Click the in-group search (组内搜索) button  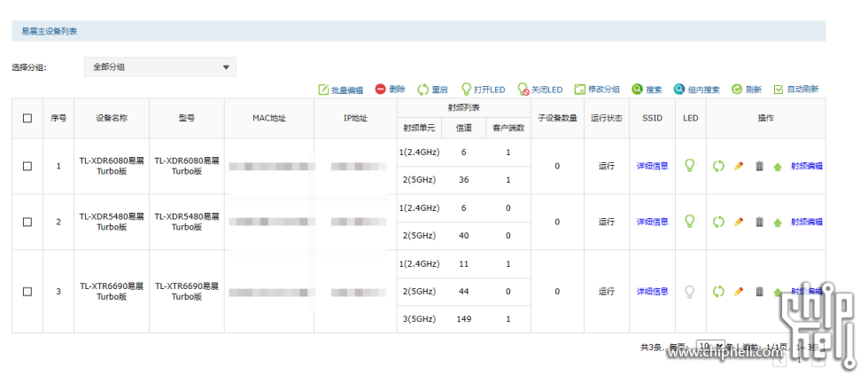coord(696,90)
